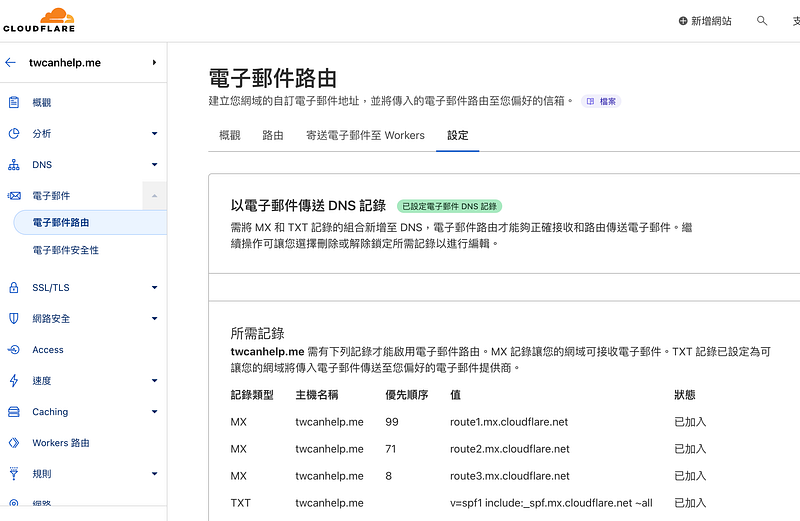Screen dimensions: 800x521
Task: Click the 新增網站 button
Action: pos(705,21)
